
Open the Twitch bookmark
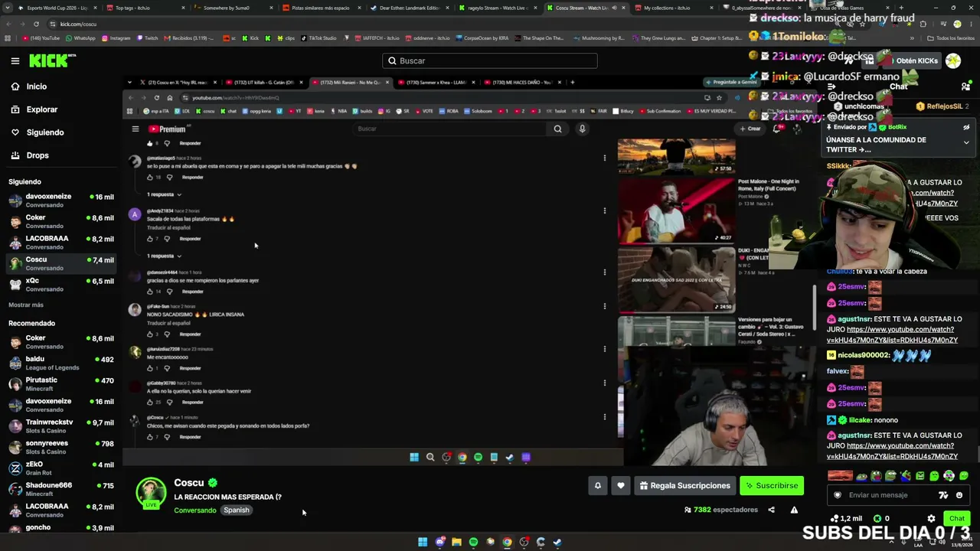[x=148, y=38]
